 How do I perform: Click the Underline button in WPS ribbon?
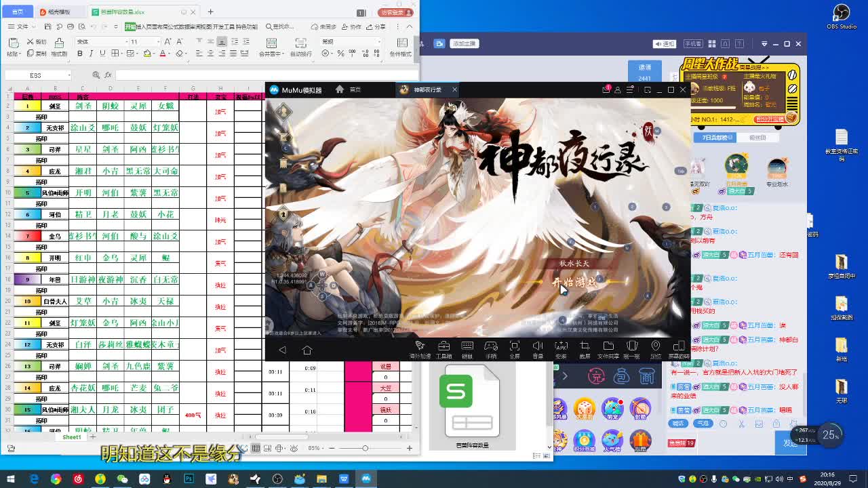click(x=102, y=54)
